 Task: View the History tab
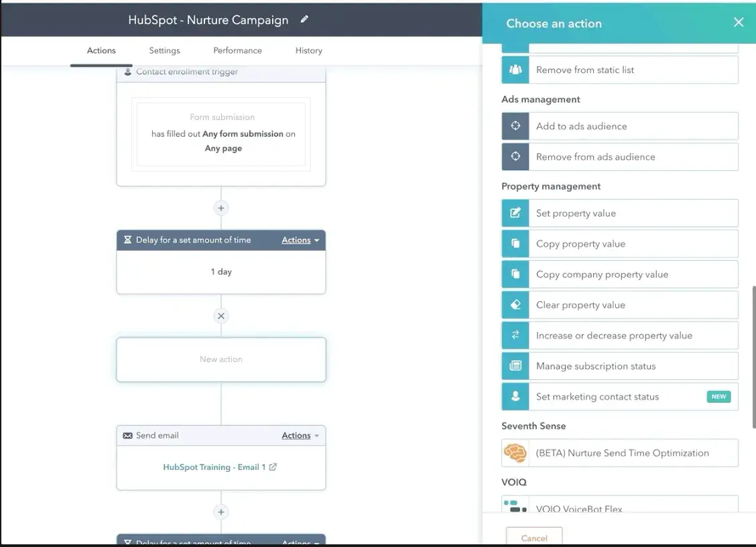coord(308,50)
